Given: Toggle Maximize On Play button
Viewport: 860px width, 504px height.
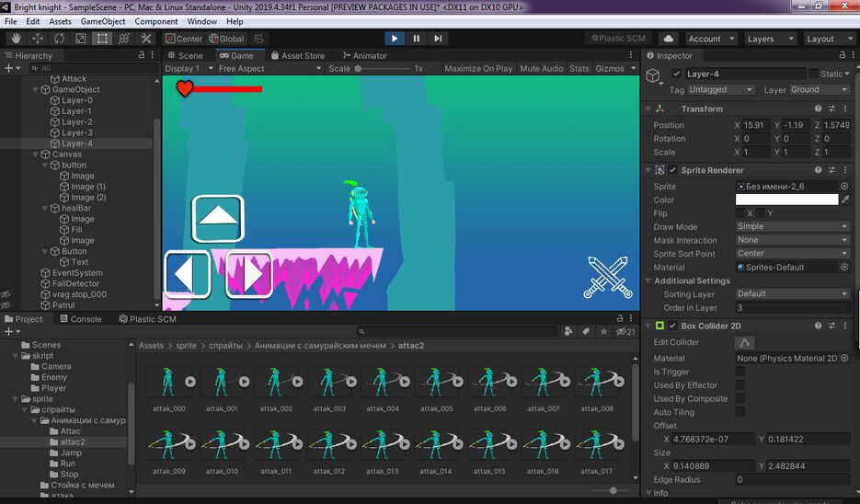Looking at the screenshot, I should click(x=478, y=69).
